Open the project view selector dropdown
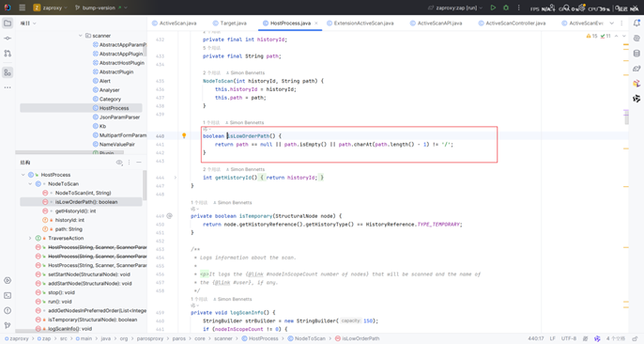 coord(28,23)
